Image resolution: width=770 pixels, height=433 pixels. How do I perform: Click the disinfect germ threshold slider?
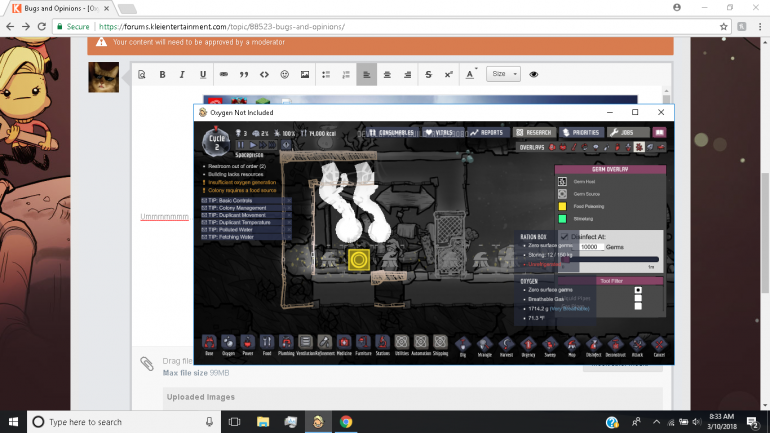[609, 259]
